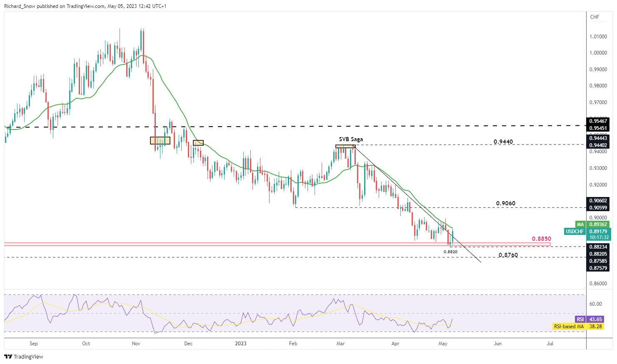Viewport: 617px width, 364px height.
Task: Click the Richard_Snow published header text
Action: point(85,6)
